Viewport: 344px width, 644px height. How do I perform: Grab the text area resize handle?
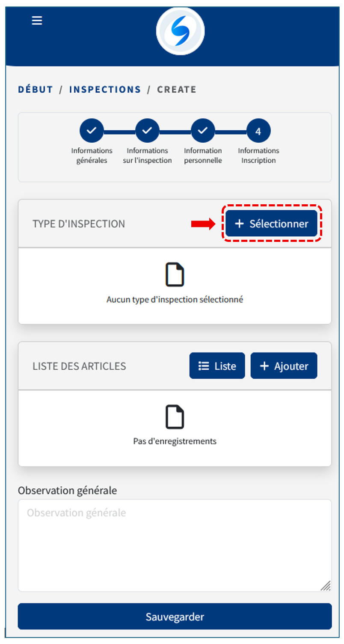click(x=326, y=586)
